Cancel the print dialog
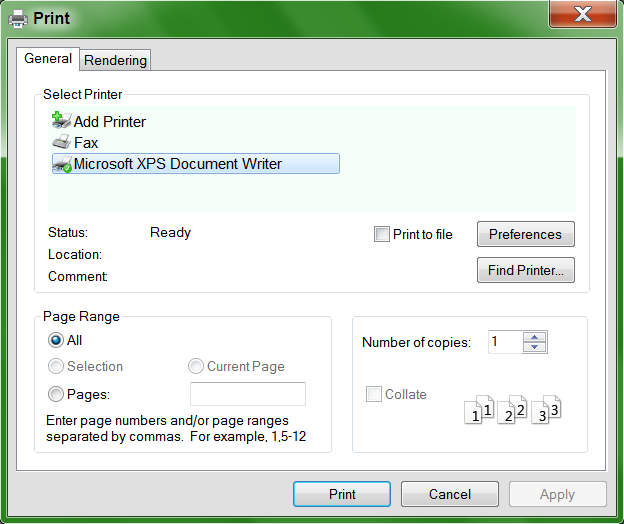Screen dimensions: 624x524 pos(449,494)
